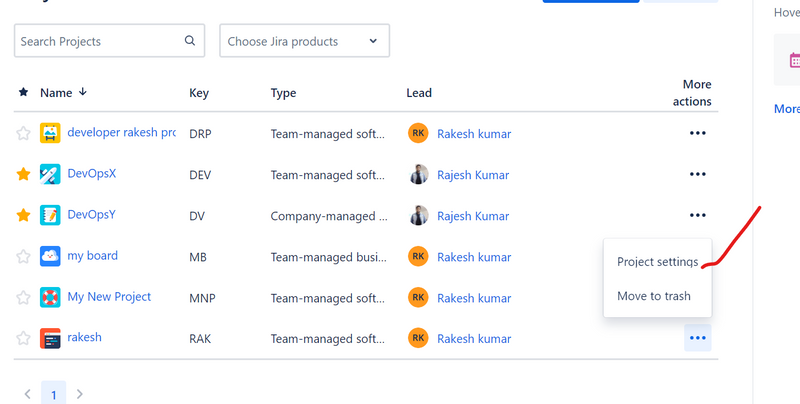Click the DevOpsY project avatar icon
This screenshot has height=404, width=800.
pos(50,215)
